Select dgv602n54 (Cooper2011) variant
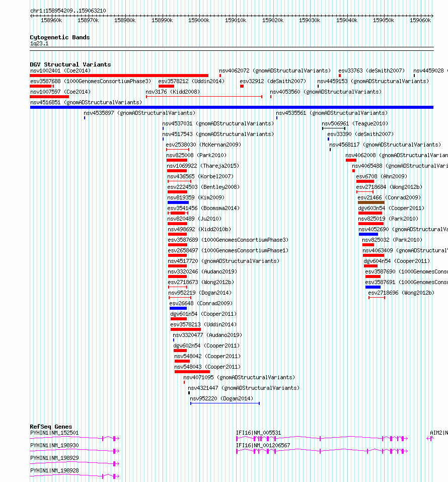Viewport: 448px width, 482px height. (x=206, y=346)
